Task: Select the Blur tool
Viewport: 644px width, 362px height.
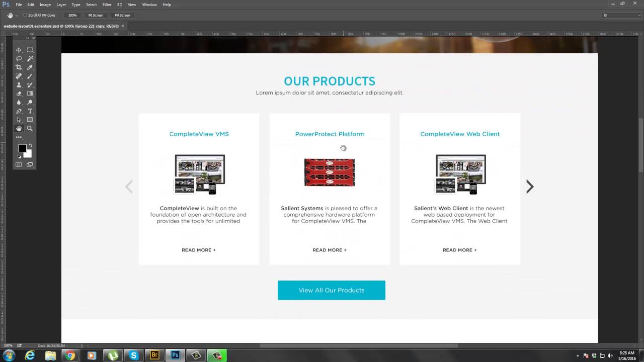Action: point(19,103)
